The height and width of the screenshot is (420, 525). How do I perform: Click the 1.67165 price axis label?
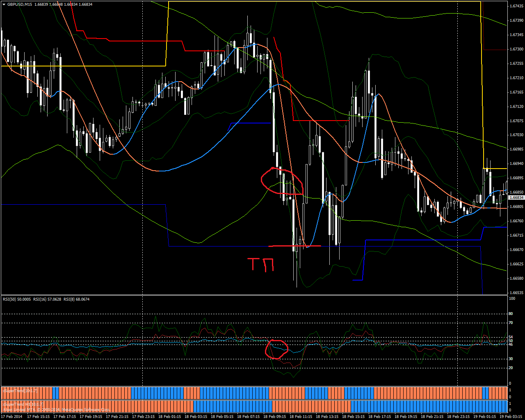click(x=516, y=92)
